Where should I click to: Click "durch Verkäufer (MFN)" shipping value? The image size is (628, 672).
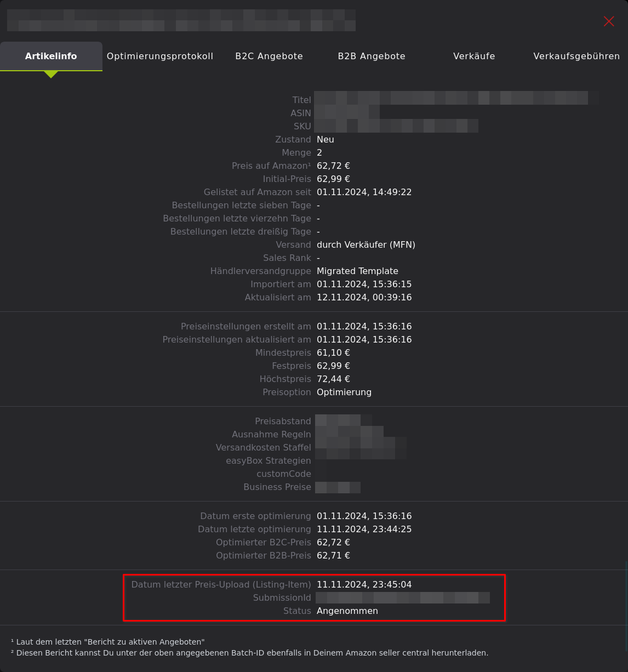point(366,244)
